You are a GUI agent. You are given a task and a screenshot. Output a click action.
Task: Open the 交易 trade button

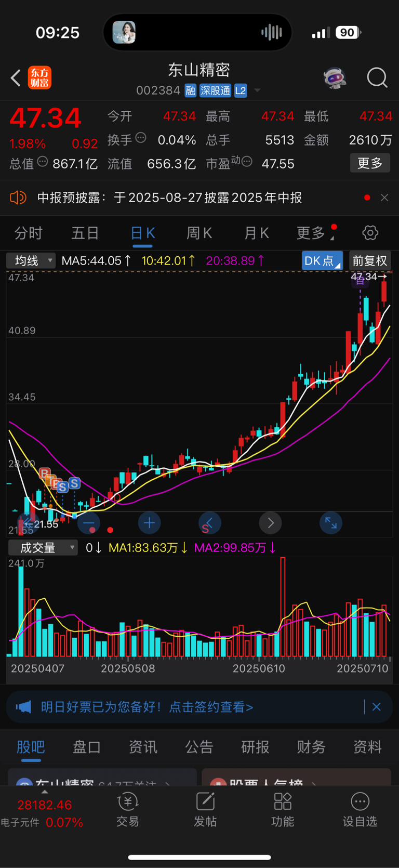pyautogui.click(x=128, y=810)
